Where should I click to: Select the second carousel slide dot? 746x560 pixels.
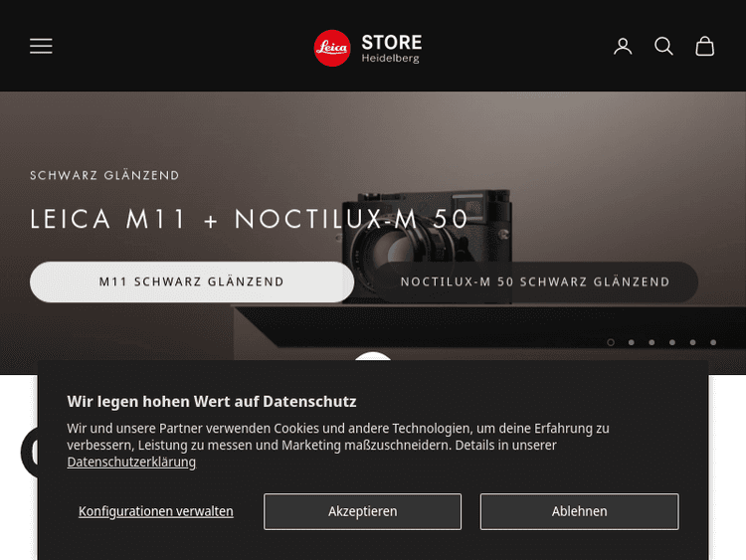point(632,342)
